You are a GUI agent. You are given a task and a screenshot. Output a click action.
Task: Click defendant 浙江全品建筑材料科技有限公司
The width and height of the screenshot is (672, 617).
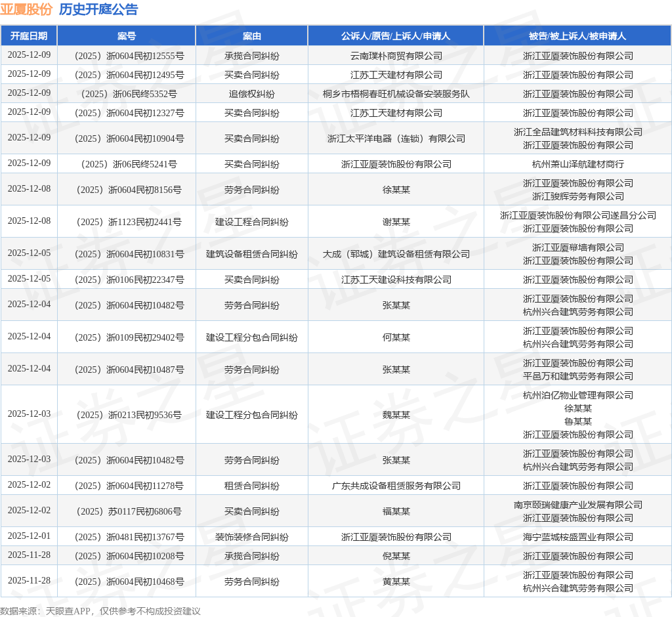tap(577, 132)
